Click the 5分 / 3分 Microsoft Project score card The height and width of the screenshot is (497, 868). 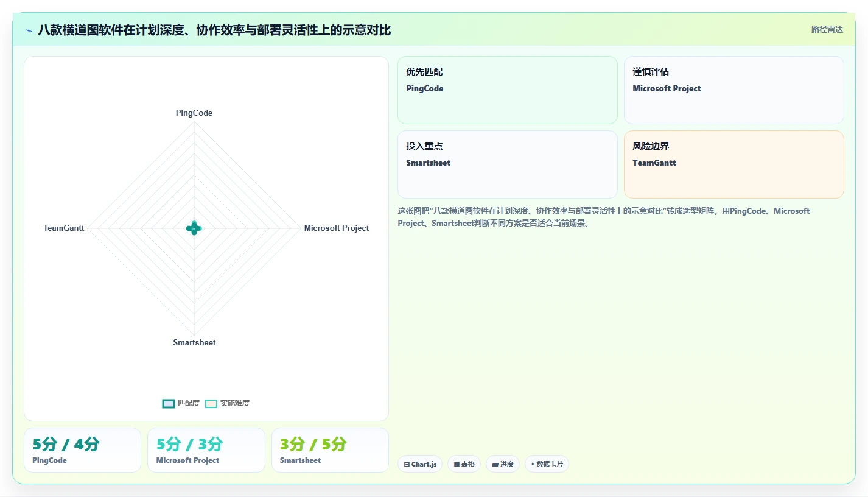[x=206, y=450]
